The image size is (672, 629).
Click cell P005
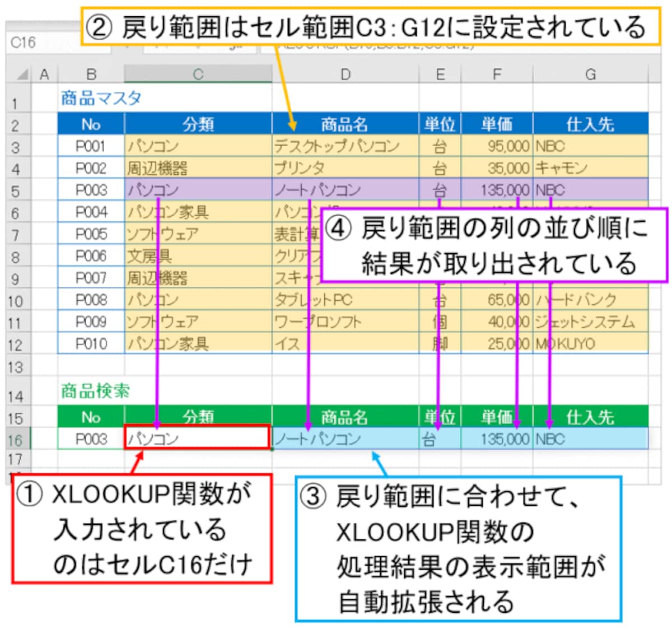point(91,234)
